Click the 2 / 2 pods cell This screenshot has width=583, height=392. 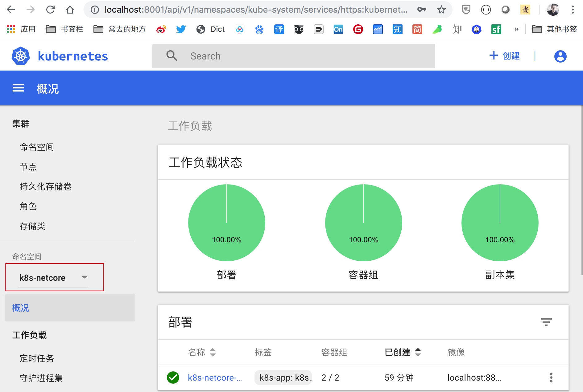point(330,378)
